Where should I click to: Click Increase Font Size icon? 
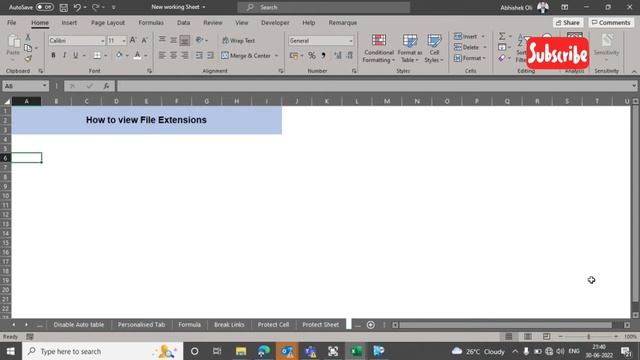coord(133,40)
